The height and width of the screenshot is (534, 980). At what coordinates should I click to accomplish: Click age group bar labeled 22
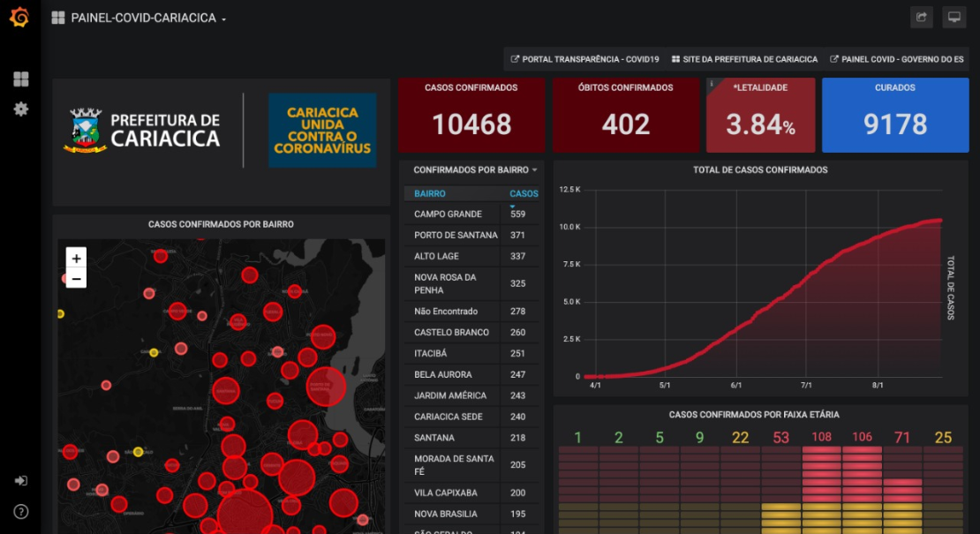click(740, 490)
